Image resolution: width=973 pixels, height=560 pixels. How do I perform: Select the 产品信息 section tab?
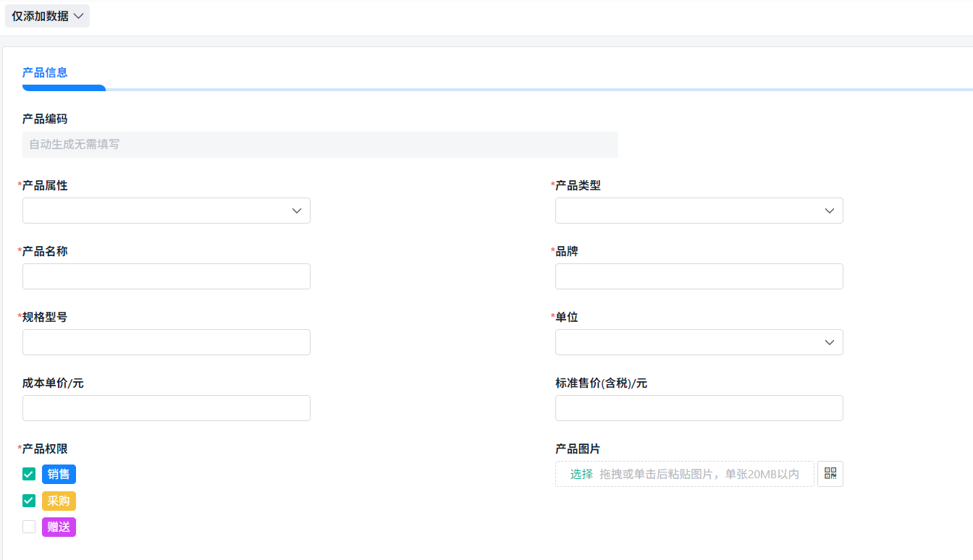coord(43,72)
